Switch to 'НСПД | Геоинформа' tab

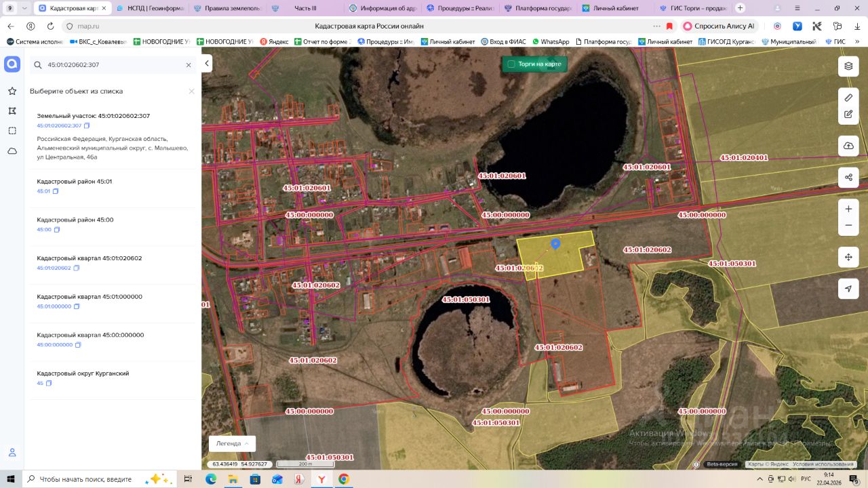point(151,8)
